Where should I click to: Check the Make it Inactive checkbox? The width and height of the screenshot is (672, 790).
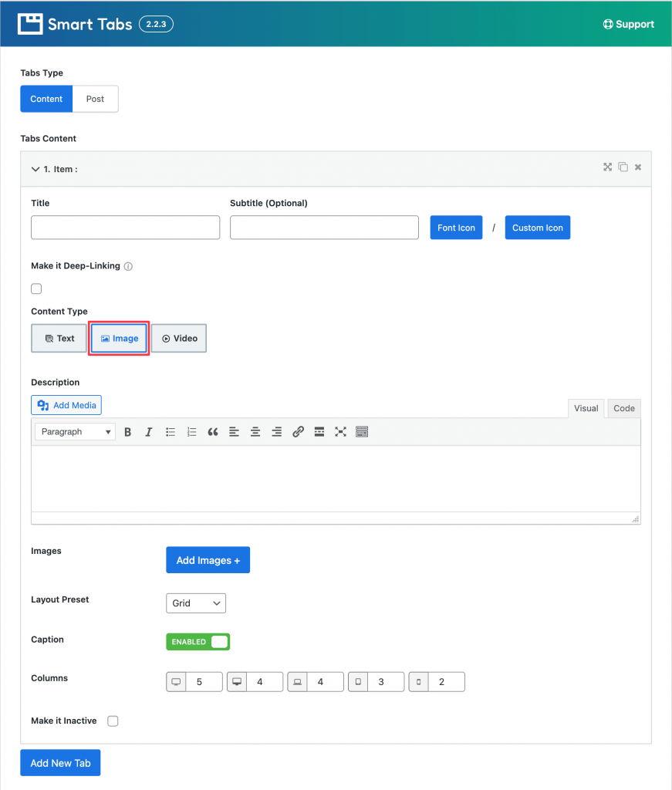click(x=113, y=721)
